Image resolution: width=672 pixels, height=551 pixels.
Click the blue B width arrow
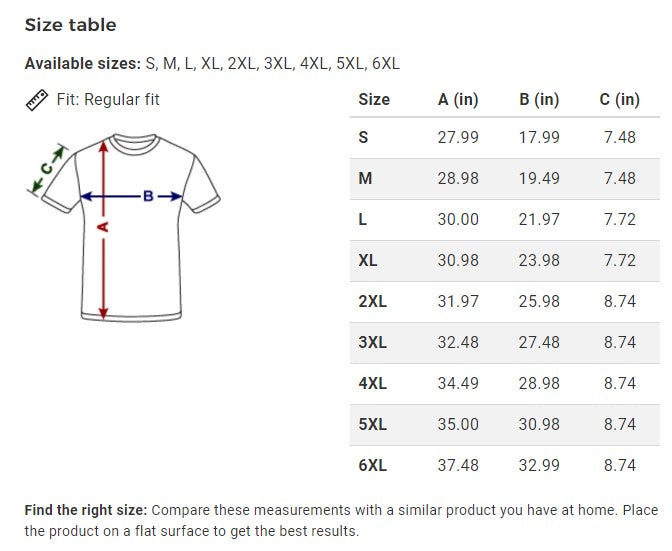tap(147, 197)
